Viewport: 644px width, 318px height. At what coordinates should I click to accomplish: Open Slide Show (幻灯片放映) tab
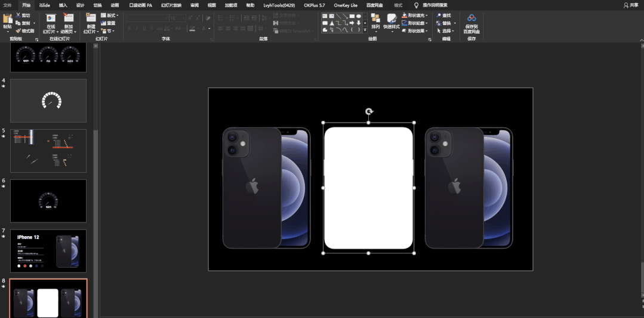pyautogui.click(x=171, y=5)
